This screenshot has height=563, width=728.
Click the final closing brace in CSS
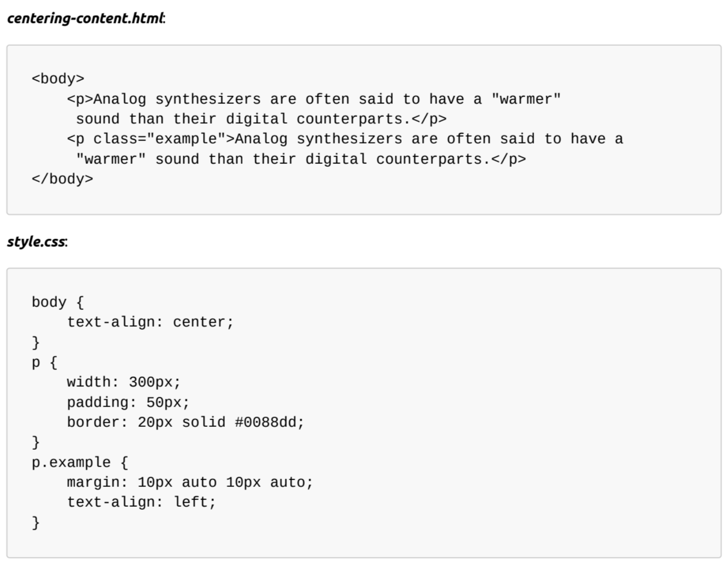pos(36,523)
